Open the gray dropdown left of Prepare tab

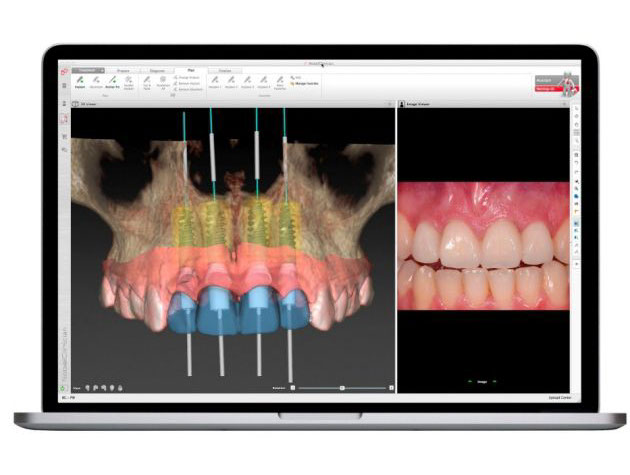pos(86,71)
